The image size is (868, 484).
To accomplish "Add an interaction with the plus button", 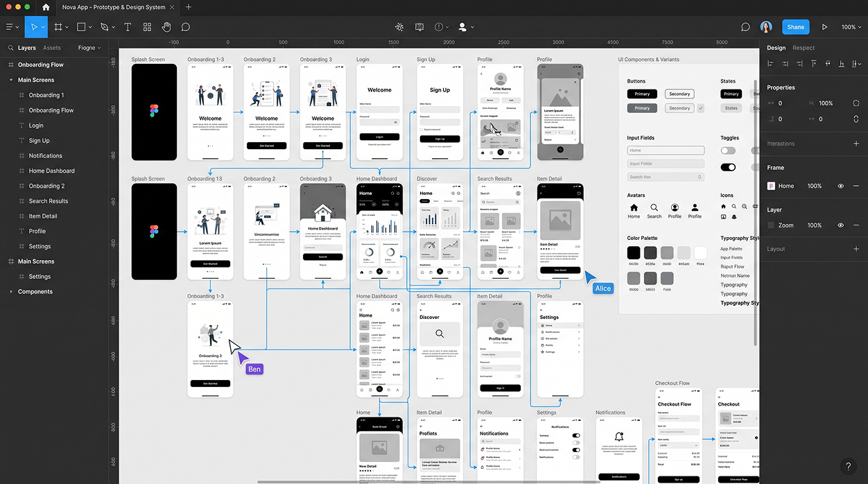I will pos(856,144).
